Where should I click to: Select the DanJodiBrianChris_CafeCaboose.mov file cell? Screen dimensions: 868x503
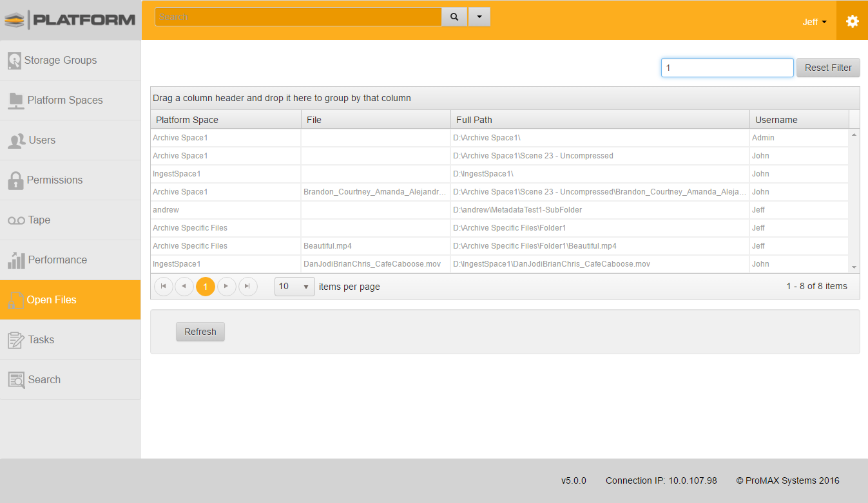pyautogui.click(x=376, y=264)
